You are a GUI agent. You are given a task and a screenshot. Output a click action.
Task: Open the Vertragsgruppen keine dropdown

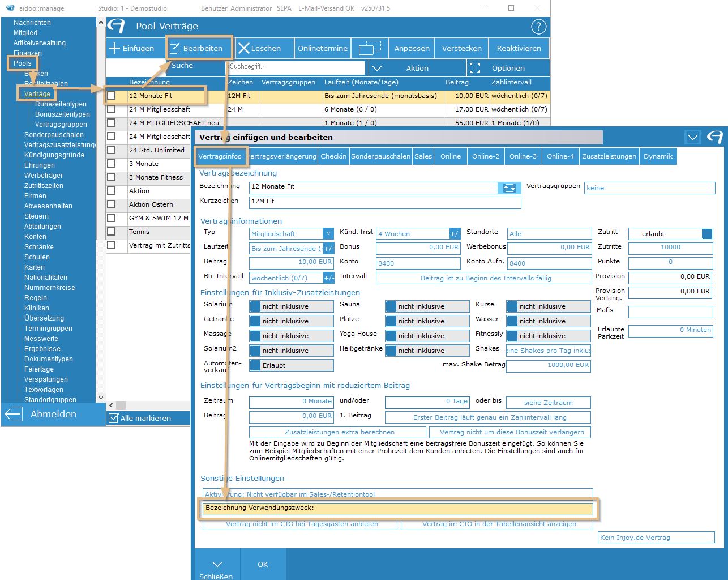pos(649,188)
